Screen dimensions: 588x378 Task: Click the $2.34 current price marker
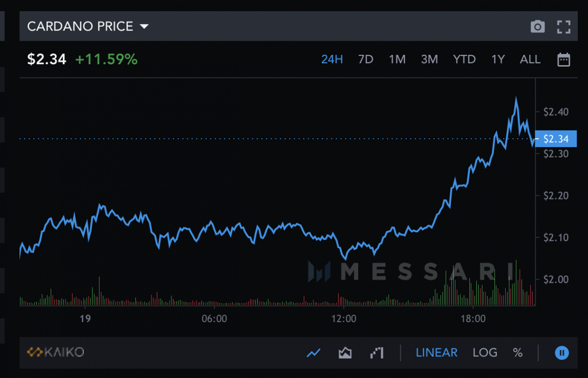point(556,139)
